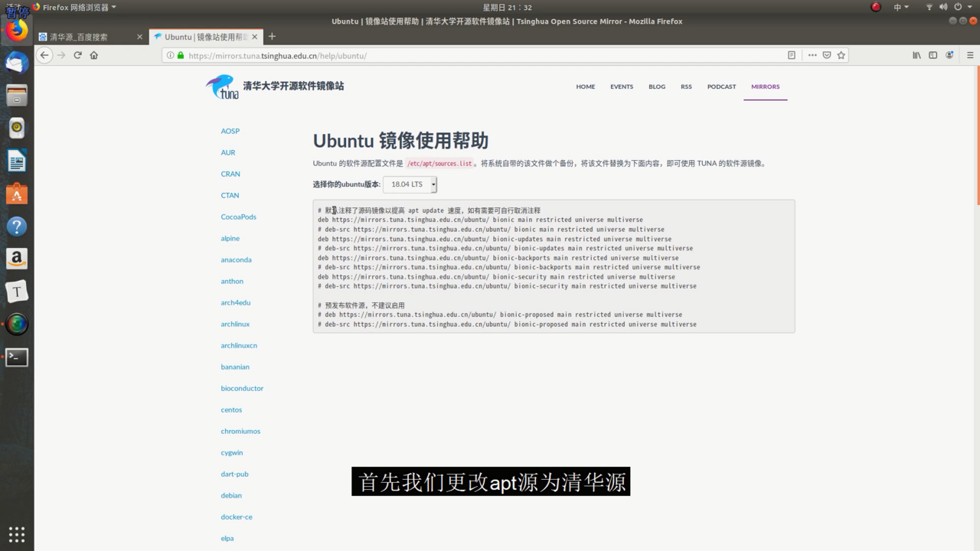Image resolution: width=980 pixels, height=551 pixels.
Task: Select the Ubuntu version dropdown 18.04 LTS
Action: tap(410, 184)
